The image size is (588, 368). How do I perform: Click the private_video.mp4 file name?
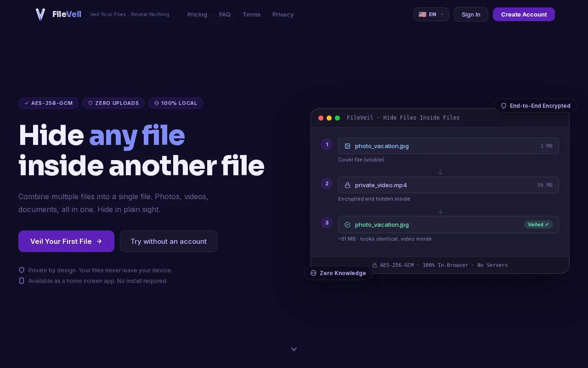(381, 185)
